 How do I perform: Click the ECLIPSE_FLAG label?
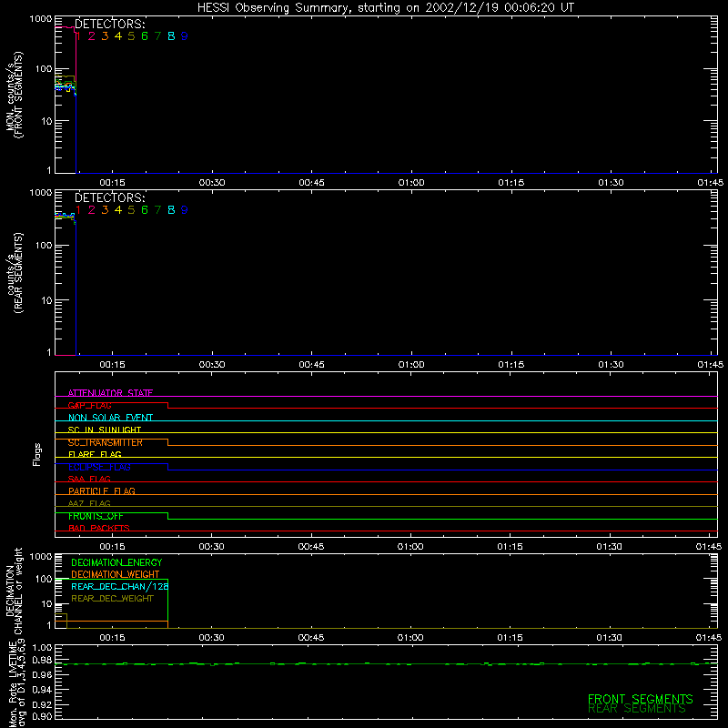click(x=99, y=467)
